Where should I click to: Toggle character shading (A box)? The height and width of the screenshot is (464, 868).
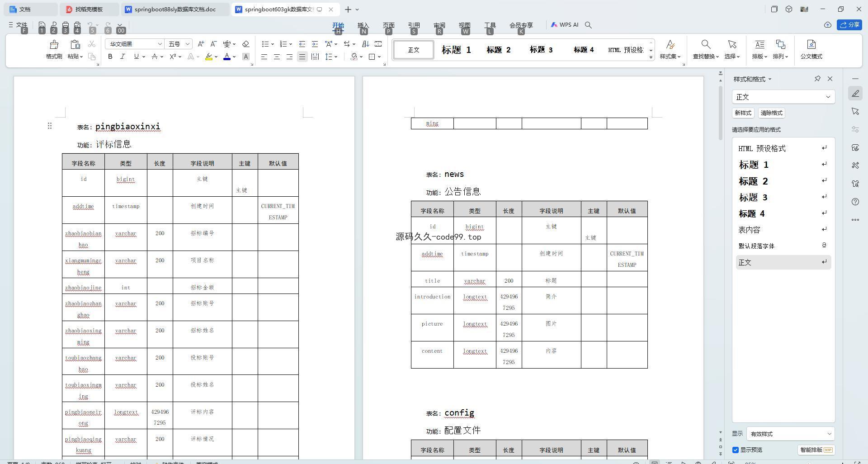coord(246,57)
